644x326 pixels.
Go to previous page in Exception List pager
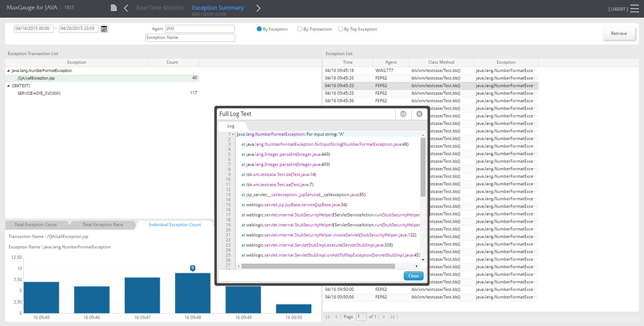pyautogui.click(x=336, y=317)
